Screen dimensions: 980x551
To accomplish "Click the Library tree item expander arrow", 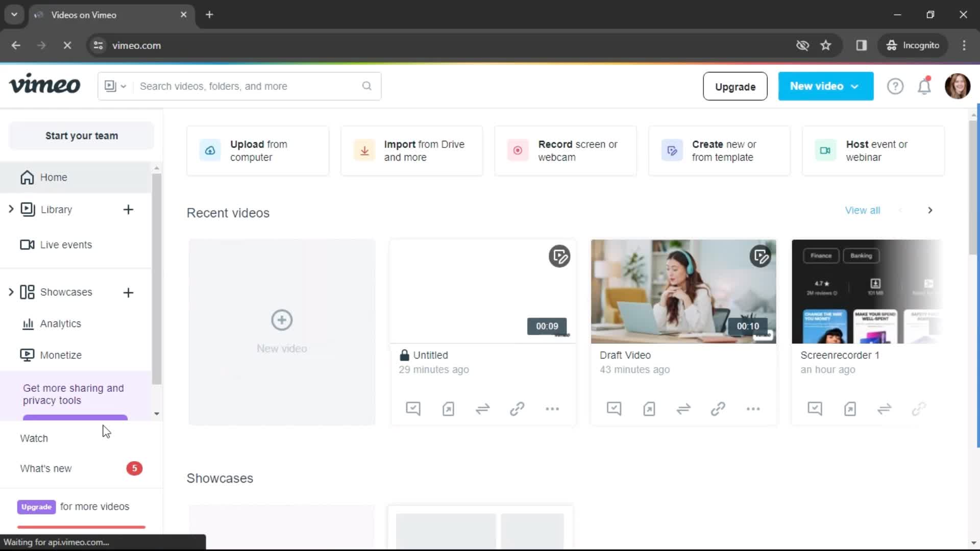I will coord(11,209).
